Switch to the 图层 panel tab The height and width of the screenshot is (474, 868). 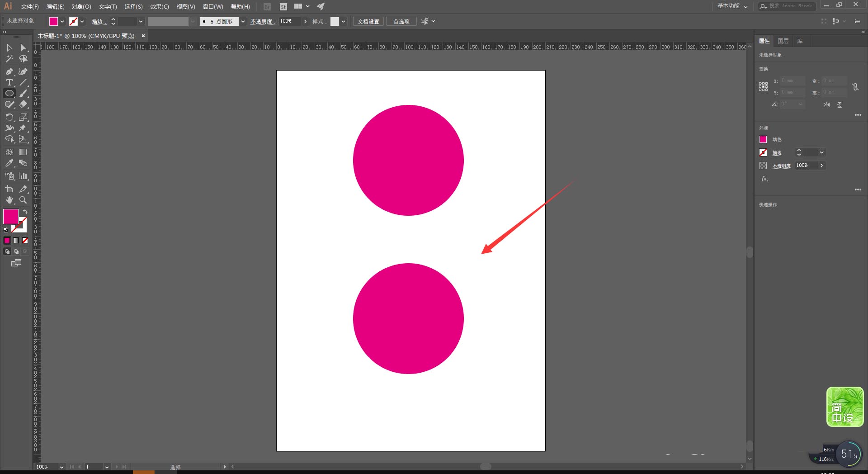[x=783, y=41]
